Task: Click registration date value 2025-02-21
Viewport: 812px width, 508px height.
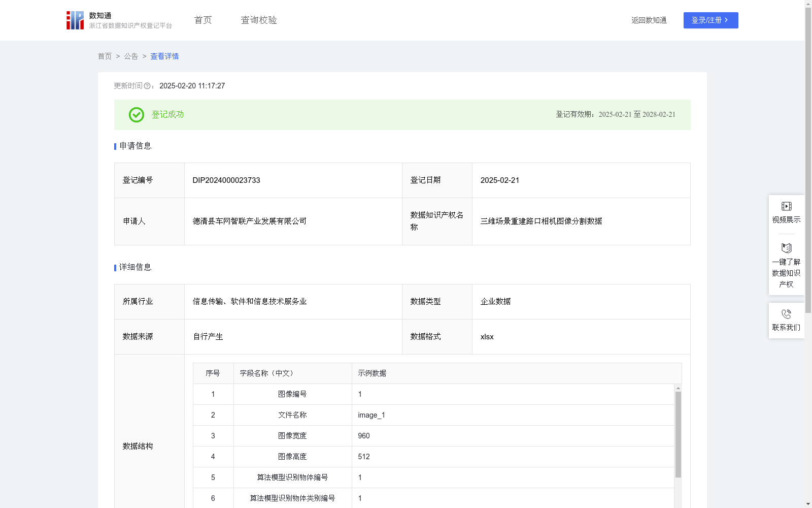Action: tap(500, 180)
